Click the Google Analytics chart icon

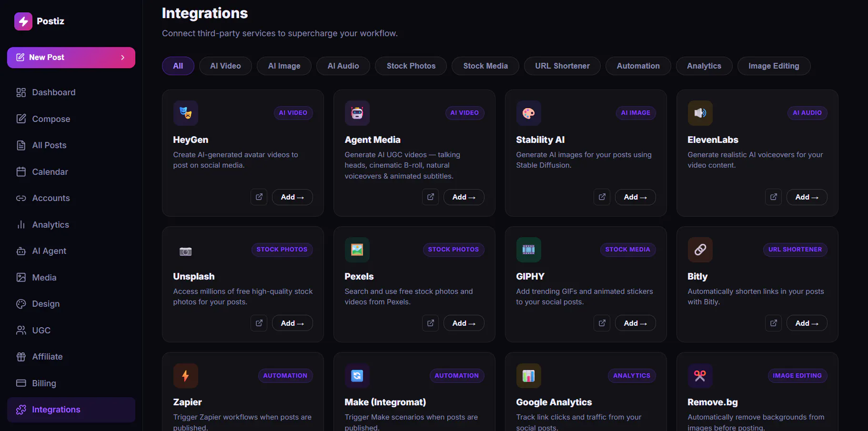pos(529,376)
